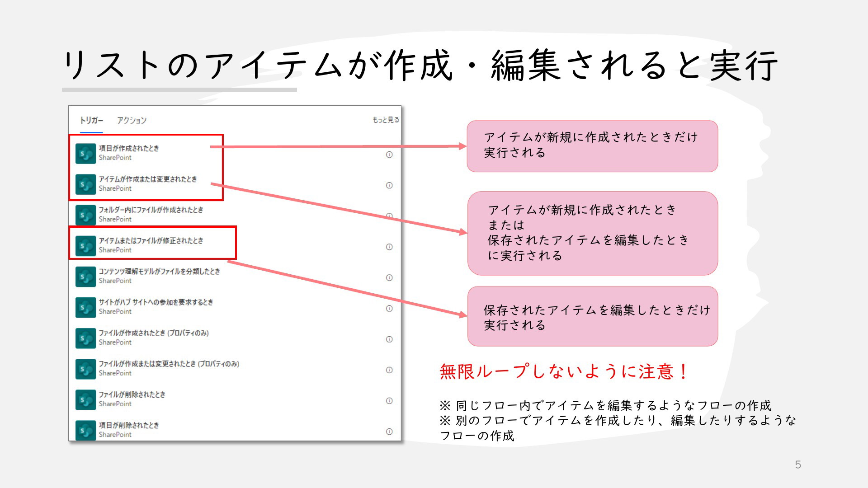
Task: Click SharePoint icon for ファイルが削除されたとき
Action: pos(85,399)
